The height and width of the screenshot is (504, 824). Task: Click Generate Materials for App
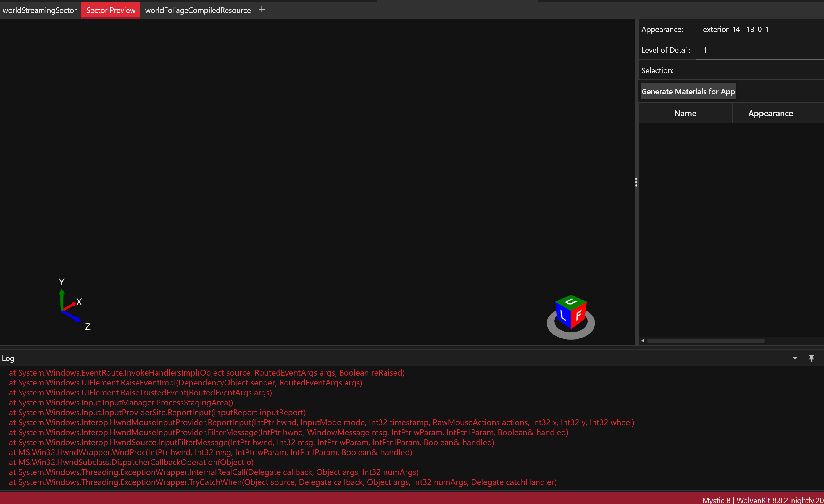(x=688, y=91)
